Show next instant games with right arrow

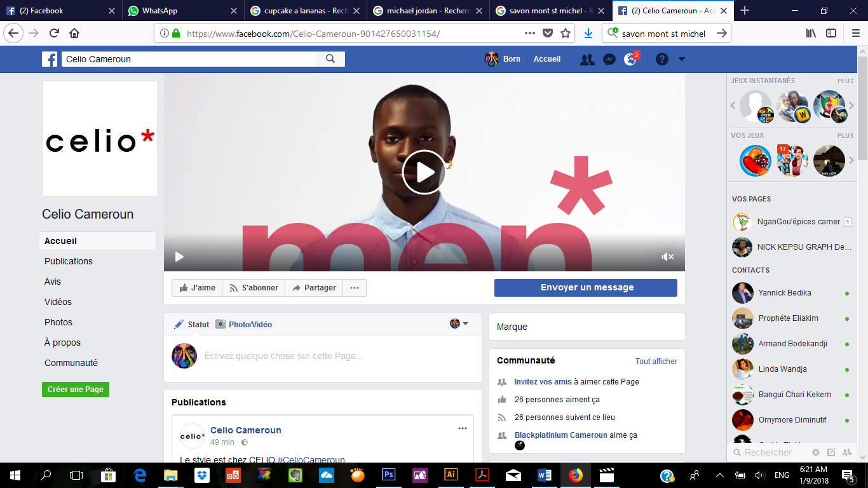pos(851,105)
